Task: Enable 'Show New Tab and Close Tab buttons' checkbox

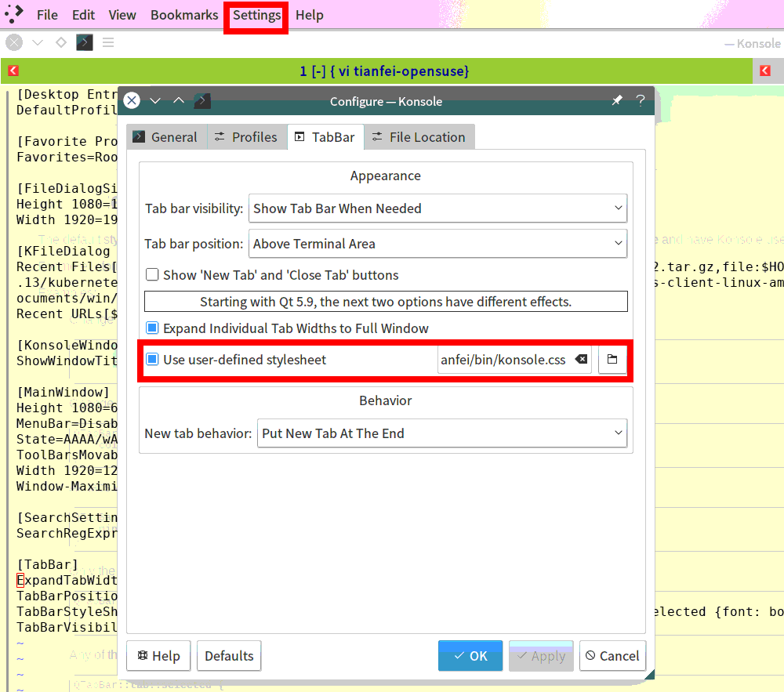Action: [x=153, y=275]
